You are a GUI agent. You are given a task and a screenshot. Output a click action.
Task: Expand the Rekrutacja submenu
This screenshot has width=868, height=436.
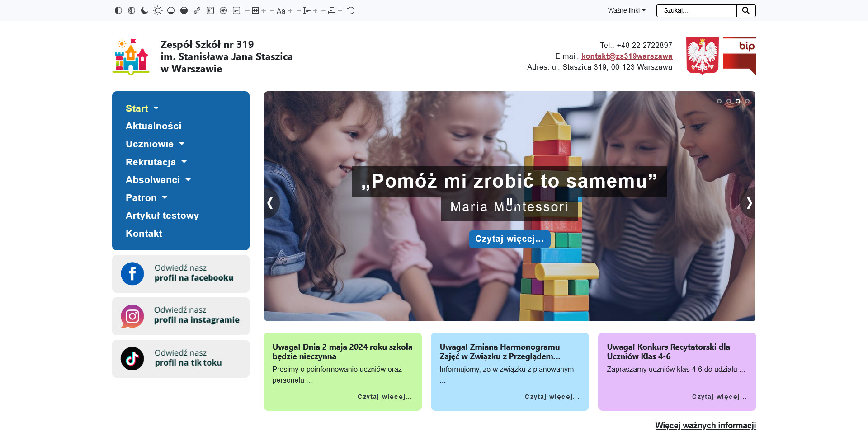point(184,162)
